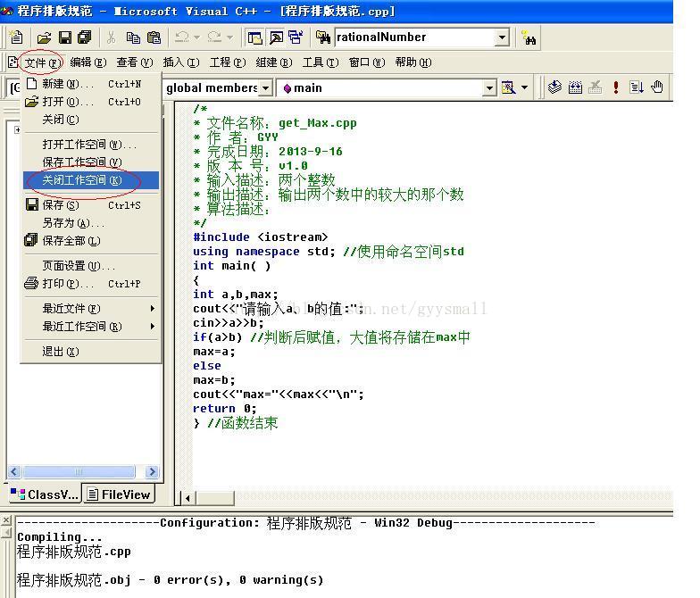Image resolution: width=700 pixels, height=598 pixels.
Task: Open the Redo history dropdown arrow
Action: click(x=229, y=37)
